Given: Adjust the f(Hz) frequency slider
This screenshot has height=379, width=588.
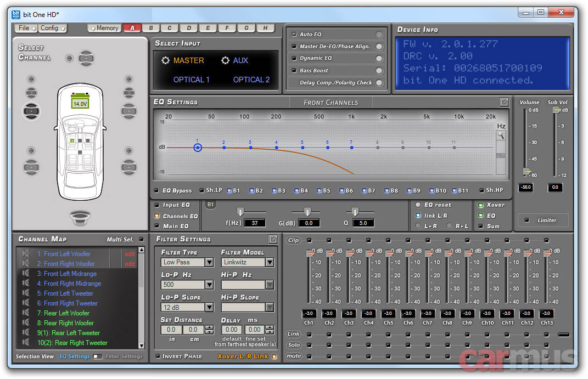Looking at the screenshot, I should point(240,212).
